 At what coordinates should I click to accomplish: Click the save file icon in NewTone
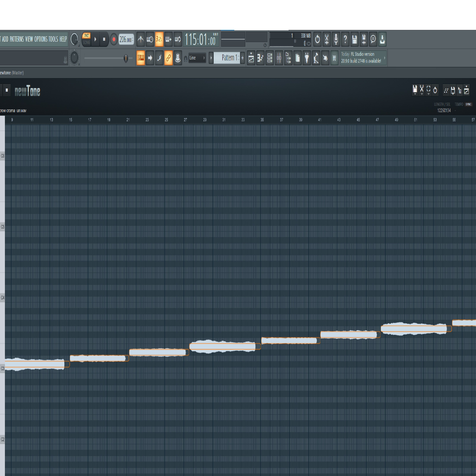coord(415,89)
